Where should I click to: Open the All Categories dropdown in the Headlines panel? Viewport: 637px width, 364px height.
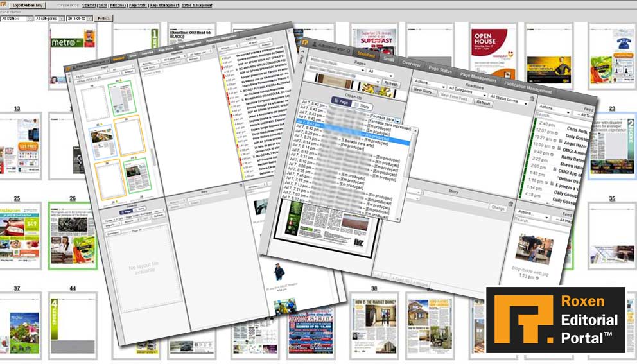[467, 91]
